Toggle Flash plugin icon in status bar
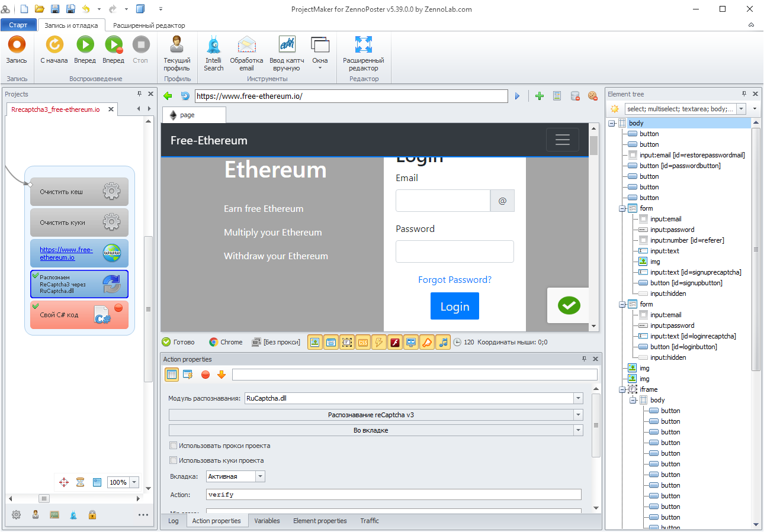Viewport: 764px width, 532px height. pos(395,342)
